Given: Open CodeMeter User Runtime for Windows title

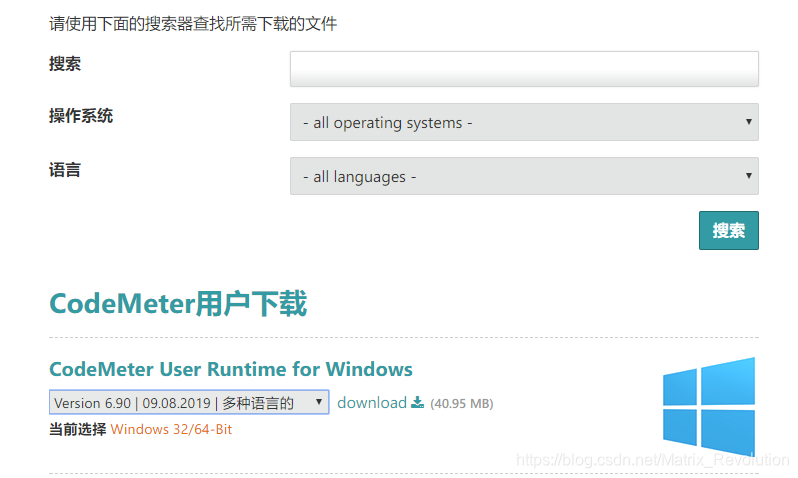Looking at the screenshot, I should (x=230, y=369).
